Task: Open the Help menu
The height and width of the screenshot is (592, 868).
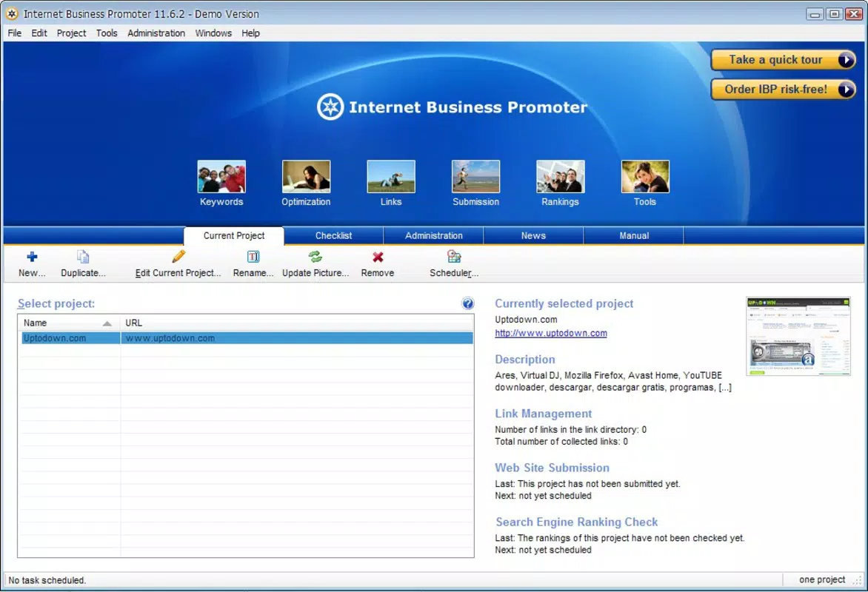Action: [x=250, y=33]
